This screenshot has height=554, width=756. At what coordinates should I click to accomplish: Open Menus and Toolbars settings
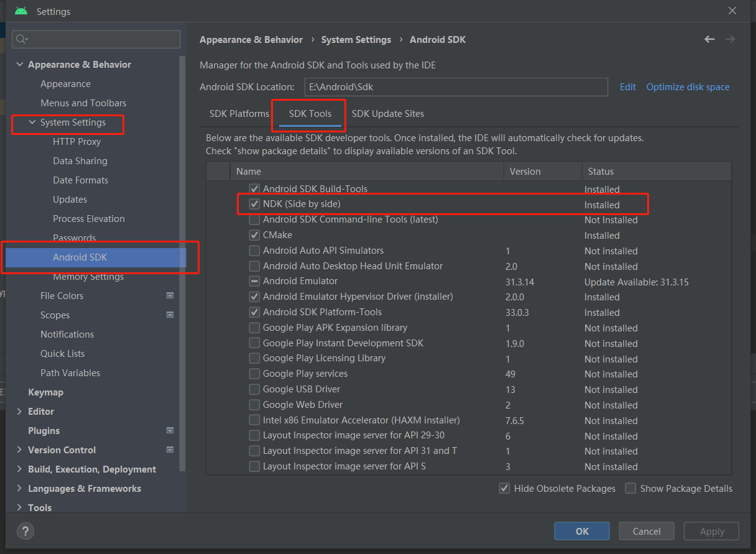(83, 103)
